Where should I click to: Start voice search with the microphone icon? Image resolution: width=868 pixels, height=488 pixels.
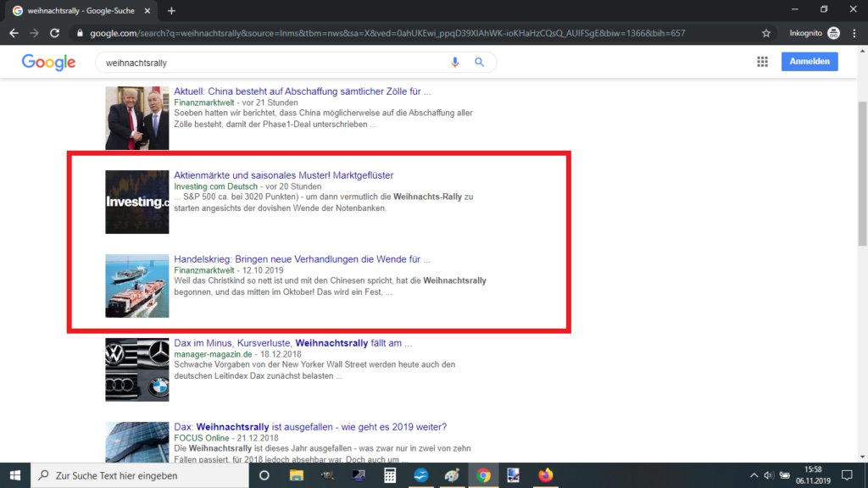455,63
